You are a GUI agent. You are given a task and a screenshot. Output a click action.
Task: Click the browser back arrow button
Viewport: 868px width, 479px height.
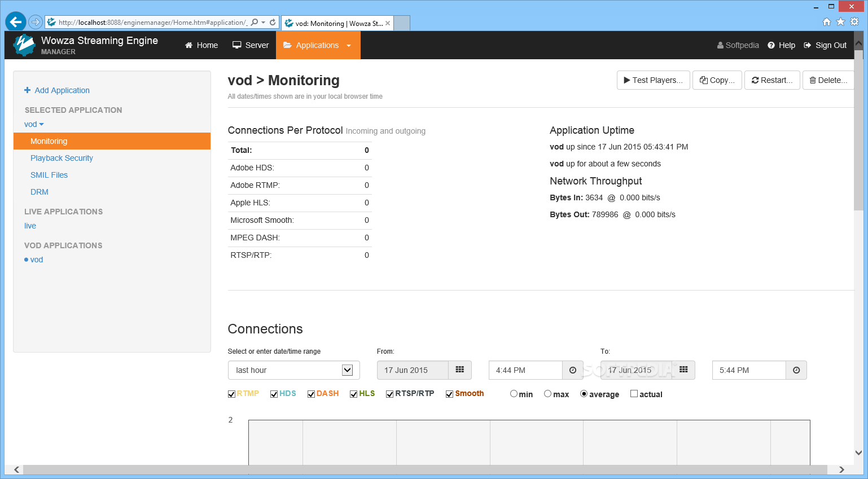(x=15, y=22)
